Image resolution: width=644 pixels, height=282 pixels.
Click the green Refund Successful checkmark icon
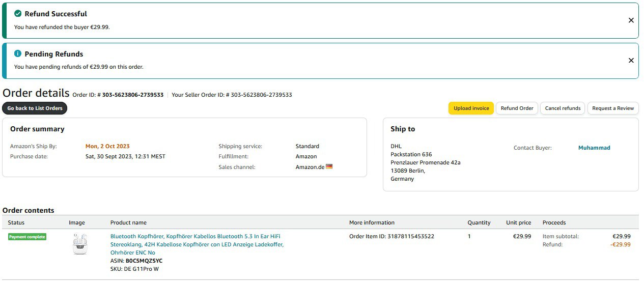(x=18, y=14)
